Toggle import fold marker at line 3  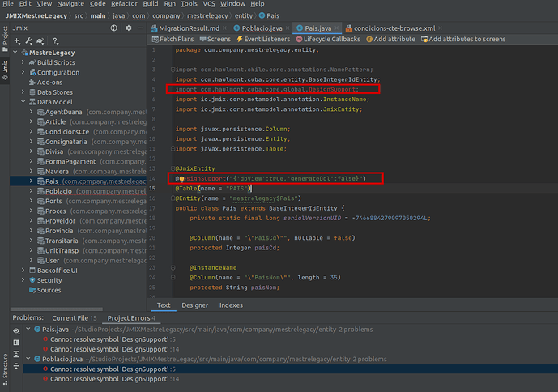point(173,70)
